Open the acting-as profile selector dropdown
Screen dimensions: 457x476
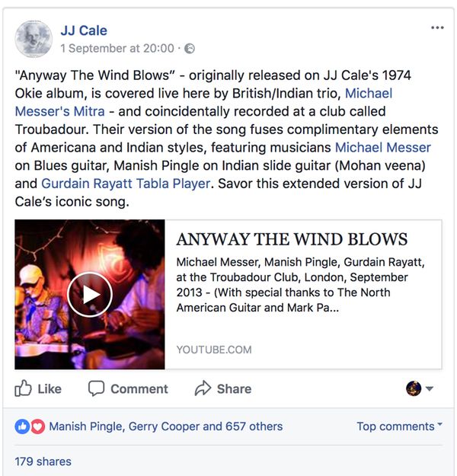click(x=420, y=388)
